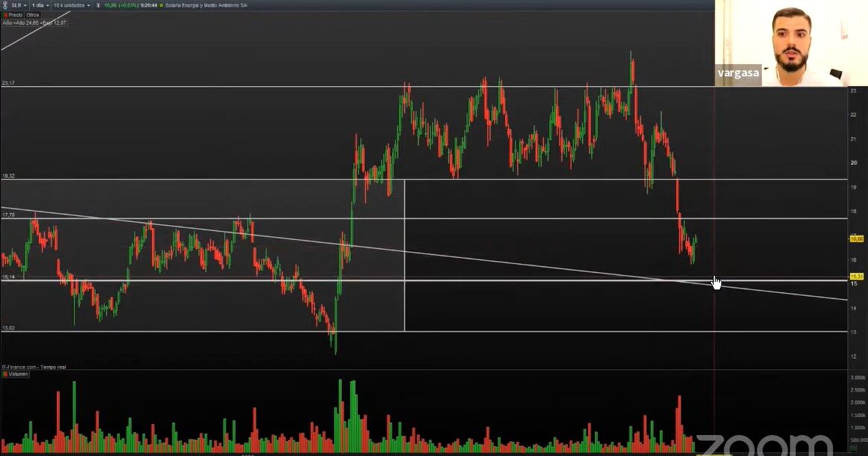Click the info icon before the price

pos(98,5)
